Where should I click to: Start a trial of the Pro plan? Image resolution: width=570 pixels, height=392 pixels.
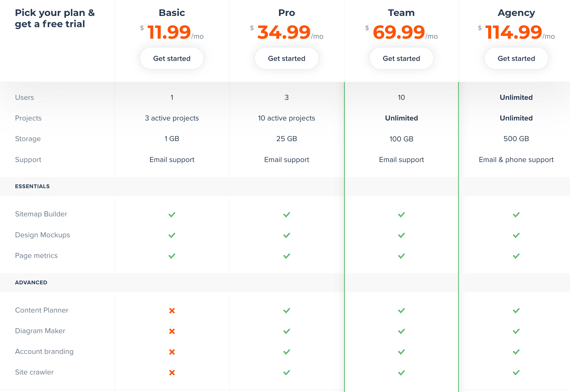(x=287, y=58)
